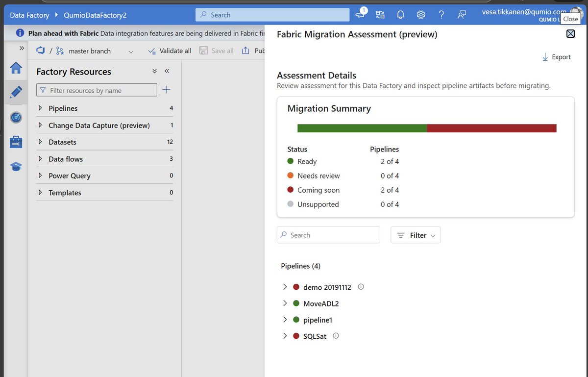Click Validate all in toolbar
This screenshot has width=588, height=377.
coord(170,50)
